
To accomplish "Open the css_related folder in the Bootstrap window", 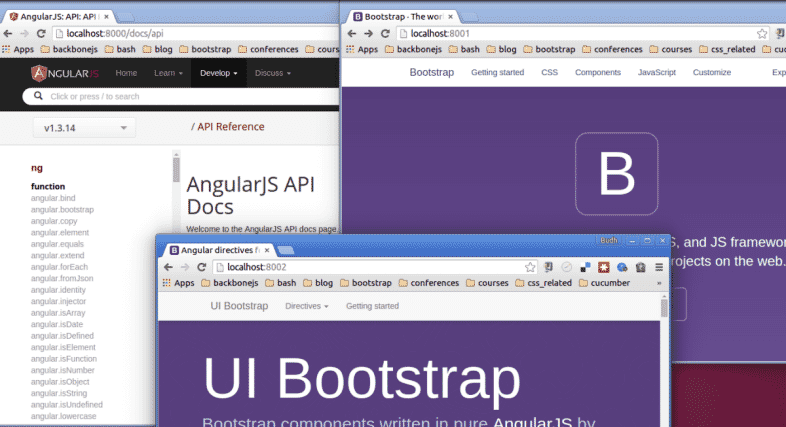I will tap(727, 50).
